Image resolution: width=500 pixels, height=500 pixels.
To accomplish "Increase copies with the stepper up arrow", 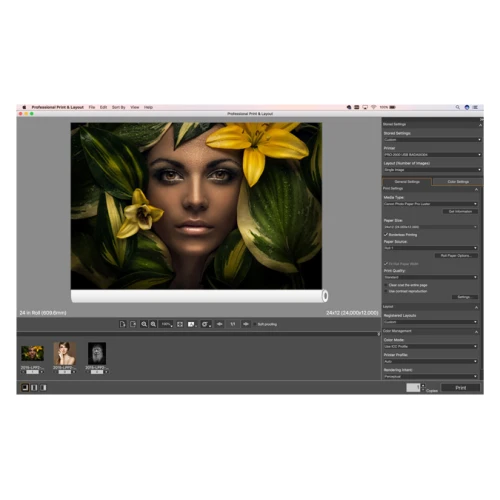I will click(423, 385).
